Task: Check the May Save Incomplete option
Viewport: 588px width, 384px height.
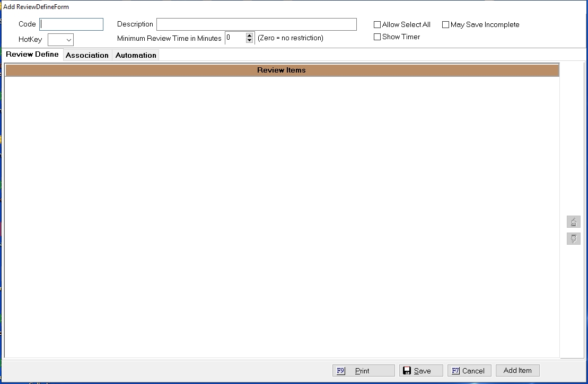Action: tap(446, 25)
